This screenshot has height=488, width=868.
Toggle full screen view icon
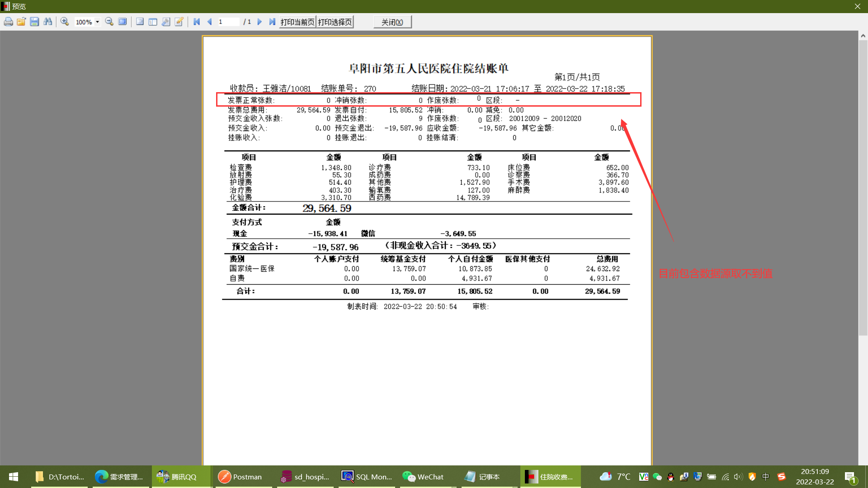[x=123, y=22]
